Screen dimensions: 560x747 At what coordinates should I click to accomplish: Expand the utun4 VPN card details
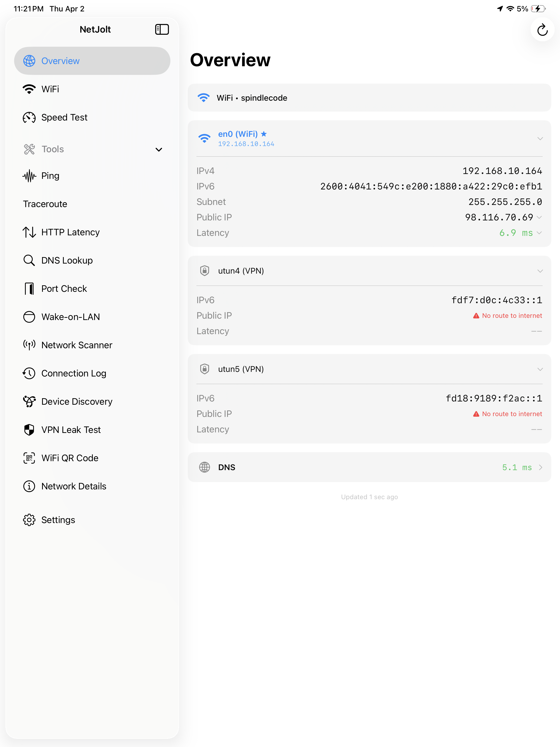(540, 271)
